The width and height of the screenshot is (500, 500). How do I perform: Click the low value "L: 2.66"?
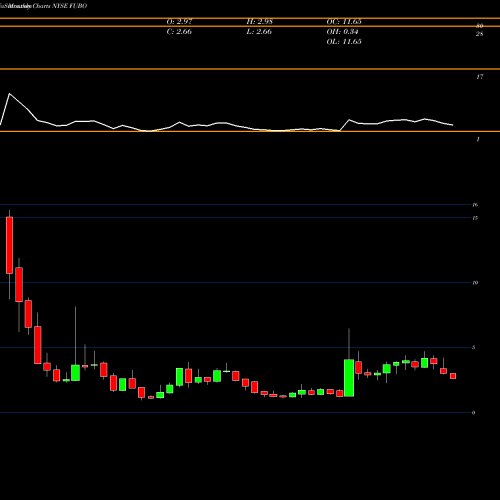(259, 32)
